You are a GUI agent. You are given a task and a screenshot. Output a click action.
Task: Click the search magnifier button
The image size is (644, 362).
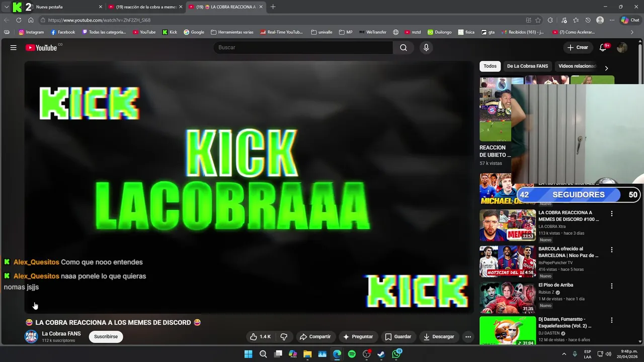point(404,47)
